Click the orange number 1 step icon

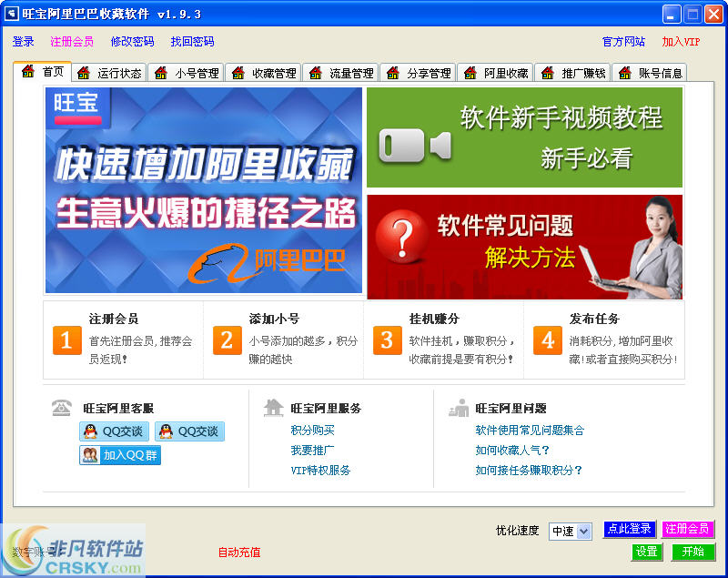tap(66, 340)
